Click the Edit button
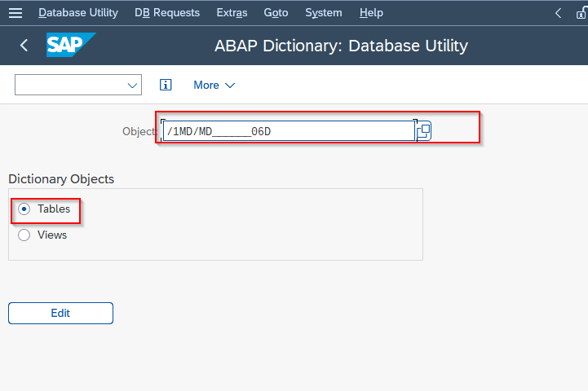The width and height of the screenshot is (588, 391). coord(60,313)
